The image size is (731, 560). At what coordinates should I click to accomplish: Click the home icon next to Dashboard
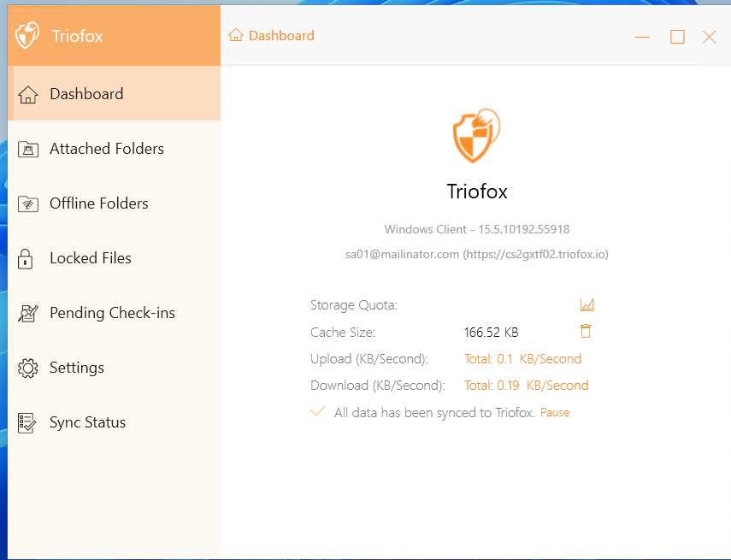tap(235, 36)
